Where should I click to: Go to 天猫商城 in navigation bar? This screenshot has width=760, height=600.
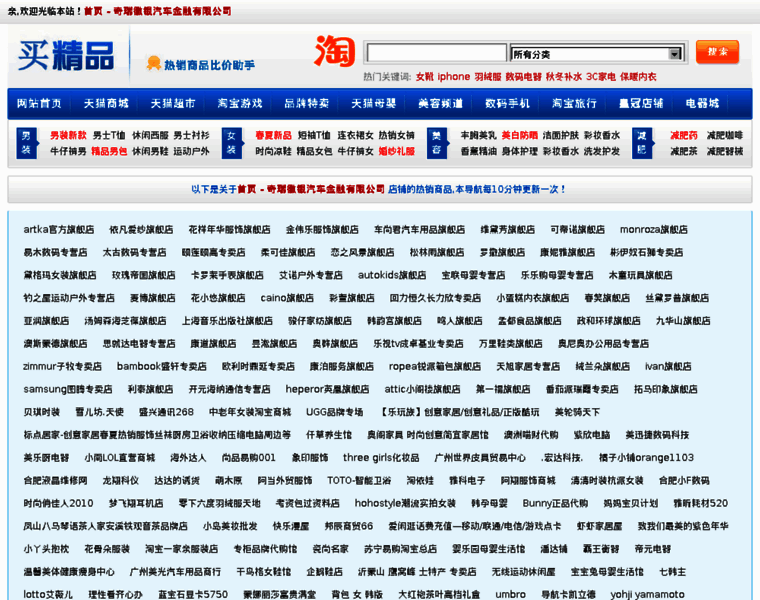click(x=106, y=103)
